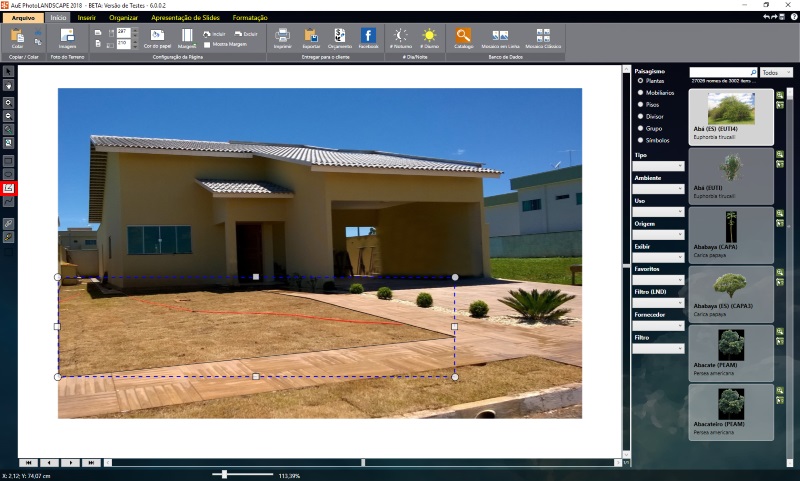Click the Catálogo magnifier icon

point(463,35)
